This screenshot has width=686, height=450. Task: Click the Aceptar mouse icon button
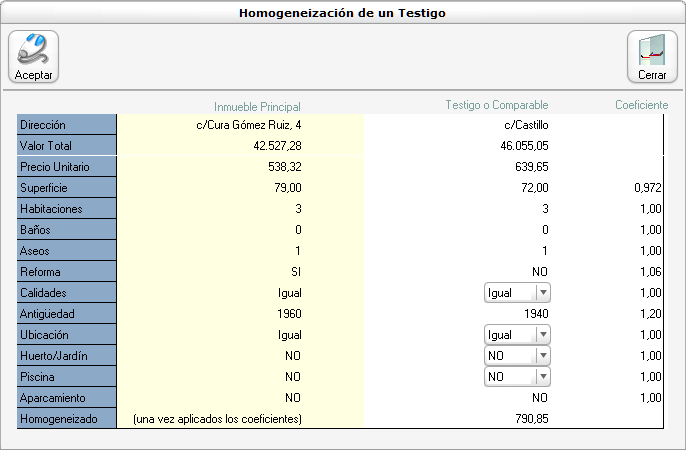[34, 56]
